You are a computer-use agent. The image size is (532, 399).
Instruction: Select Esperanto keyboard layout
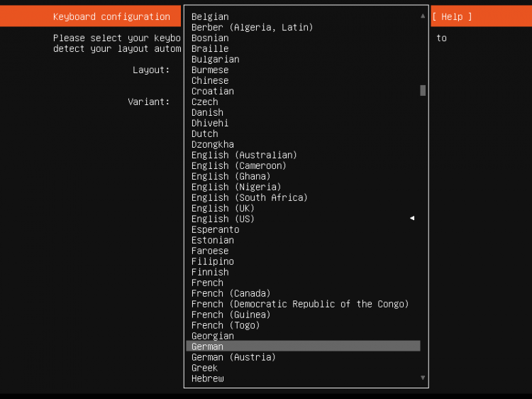pyautogui.click(x=303, y=229)
